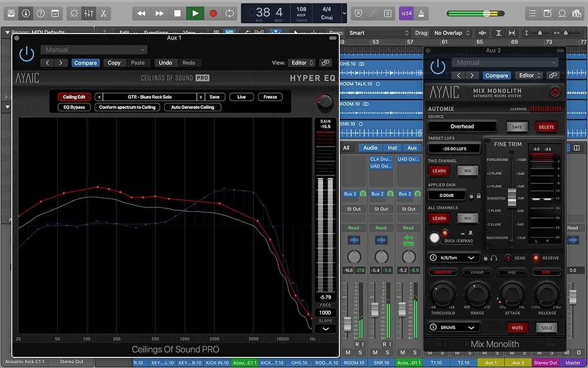Toggle RECEIVE indicator in Mix Monolith

click(x=536, y=258)
